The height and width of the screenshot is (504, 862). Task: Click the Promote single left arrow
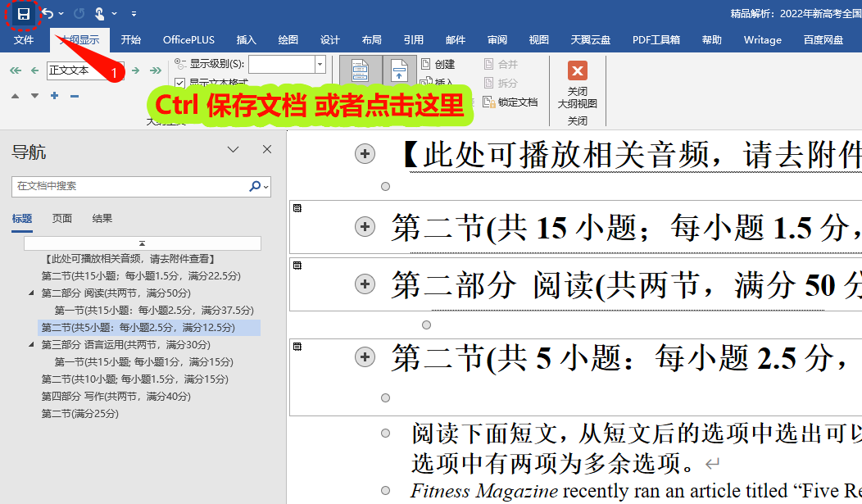coord(34,70)
